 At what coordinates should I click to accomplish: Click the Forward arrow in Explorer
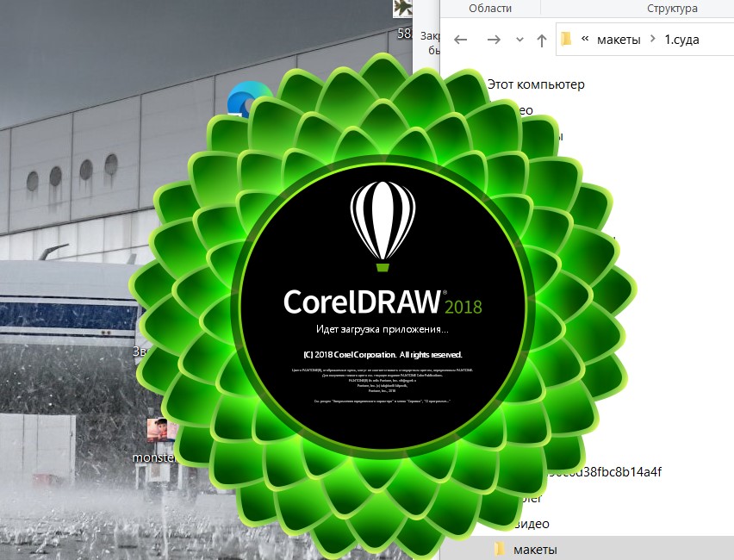tap(493, 40)
